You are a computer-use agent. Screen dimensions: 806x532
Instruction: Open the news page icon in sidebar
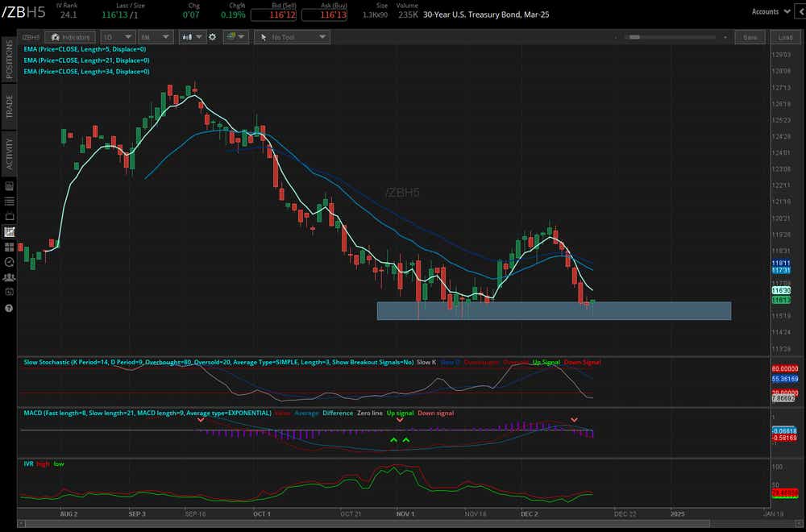point(9,186)
